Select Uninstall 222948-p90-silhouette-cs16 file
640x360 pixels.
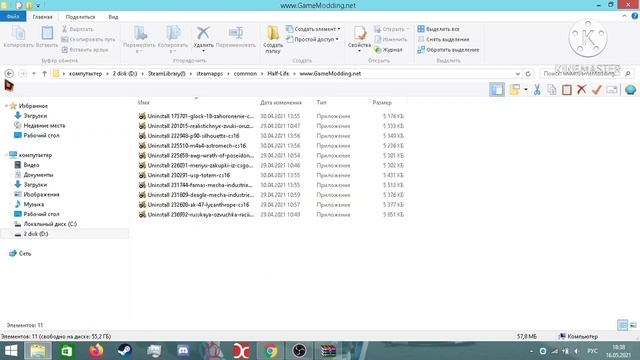[193, 136]
